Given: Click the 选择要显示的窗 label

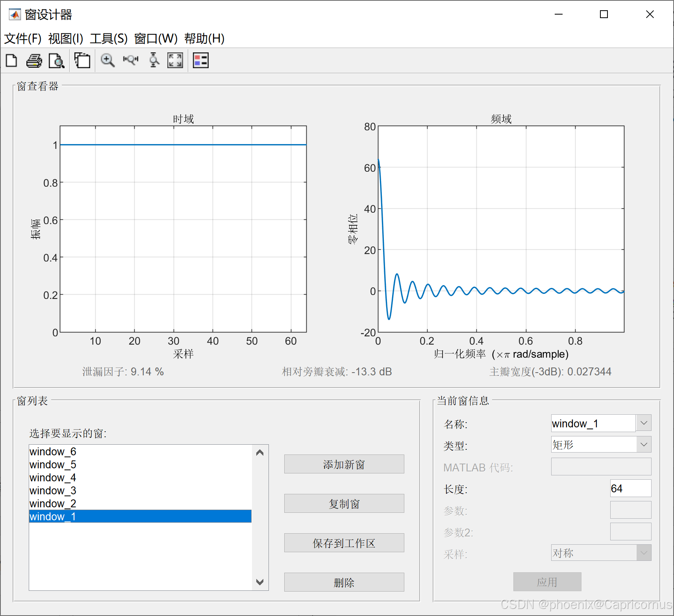Looking at the screenshot, I should pyautogui.click(x=68, y=434).
